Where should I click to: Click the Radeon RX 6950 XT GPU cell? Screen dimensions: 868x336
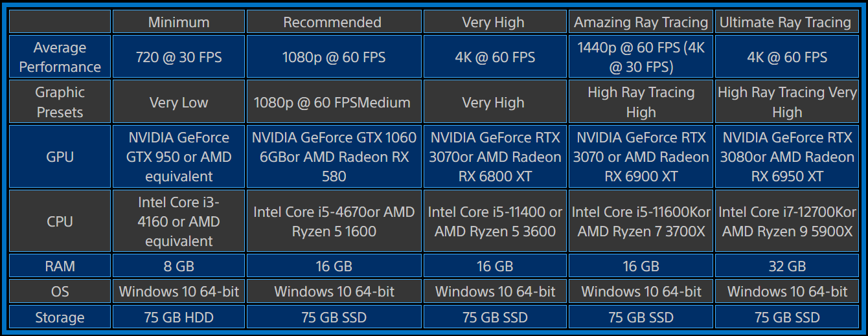point(786,157)
